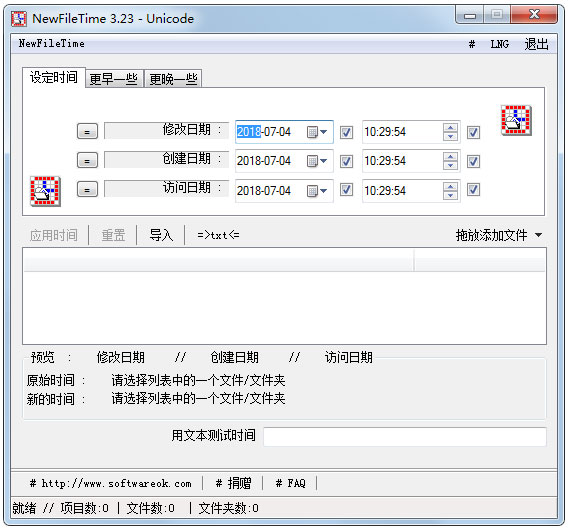The height and width of the screenshot is (529, 569).
Task: Switch to the 更早一些 tab
Action: tap(114, 79)
